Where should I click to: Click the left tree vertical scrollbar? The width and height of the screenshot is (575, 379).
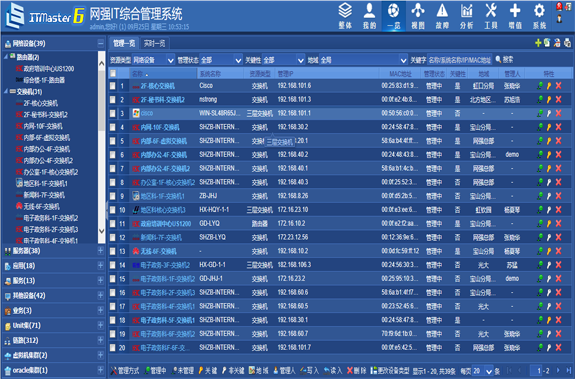[x=102, y=147]
